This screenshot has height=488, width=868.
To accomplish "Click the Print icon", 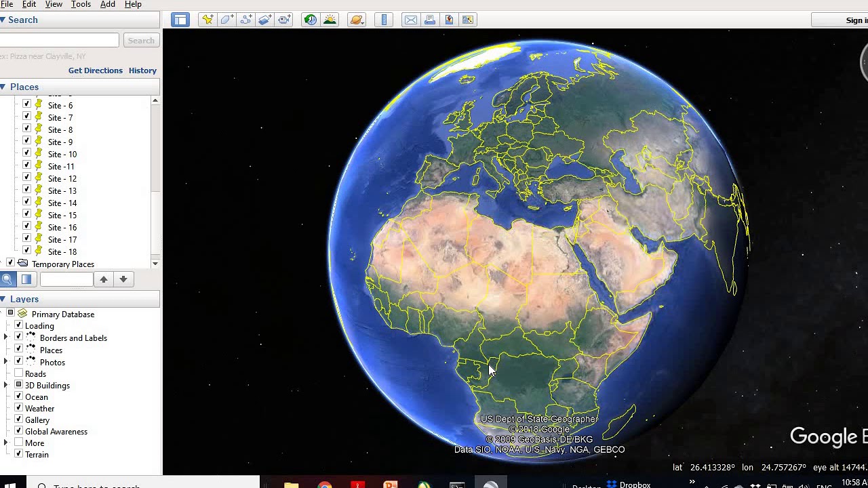I will [x=430, y=20].
